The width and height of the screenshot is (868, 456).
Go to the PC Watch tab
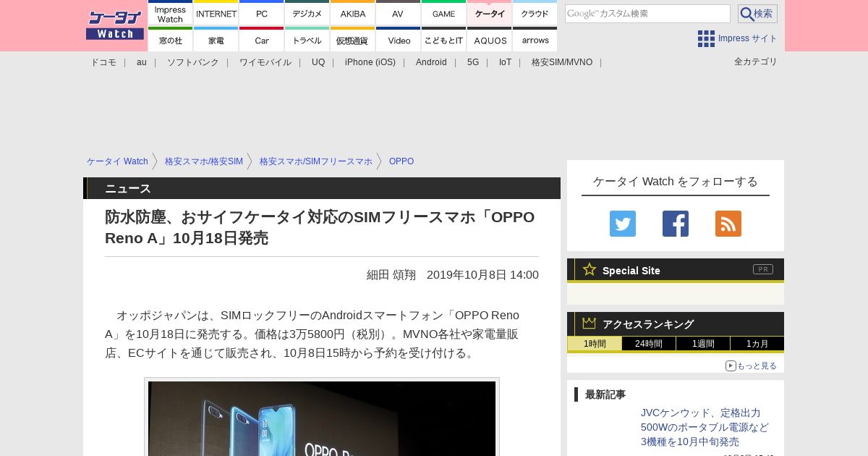coord(262,13)
